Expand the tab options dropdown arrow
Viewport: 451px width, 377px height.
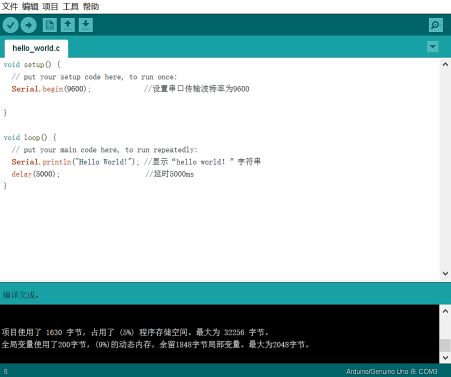point(433,47)
